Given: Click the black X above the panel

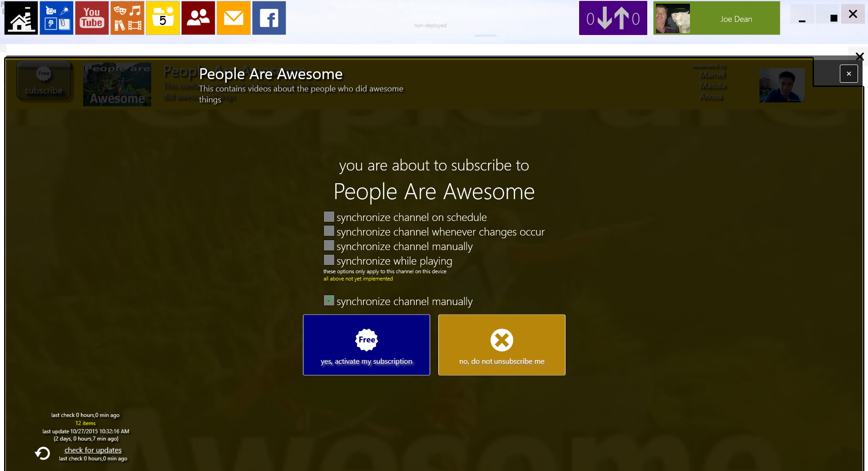Looking at the screenshot, I should point(859,56).
